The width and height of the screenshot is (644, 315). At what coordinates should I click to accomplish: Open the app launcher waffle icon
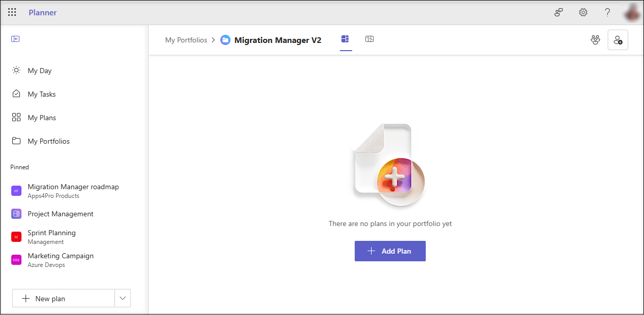pos(12,12)
